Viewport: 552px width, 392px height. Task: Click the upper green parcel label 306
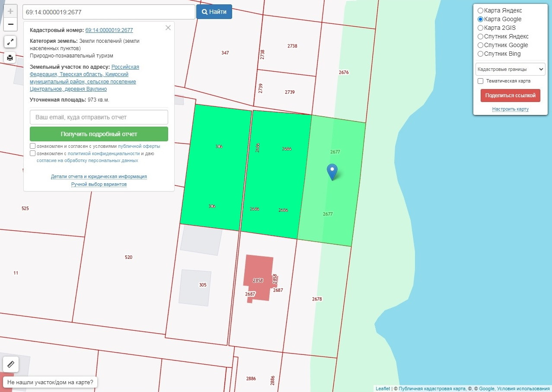(219, 147)
